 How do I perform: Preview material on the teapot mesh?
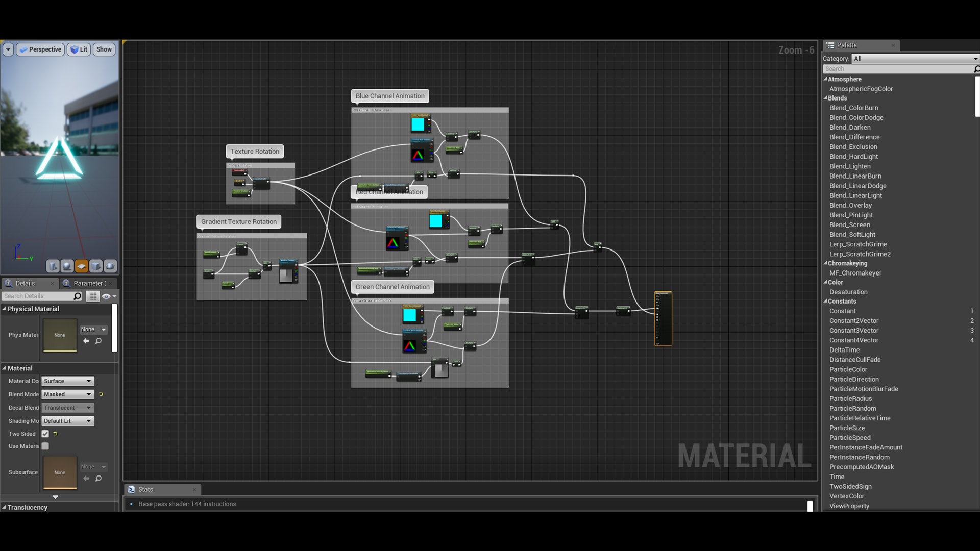[x=110, y=266]
